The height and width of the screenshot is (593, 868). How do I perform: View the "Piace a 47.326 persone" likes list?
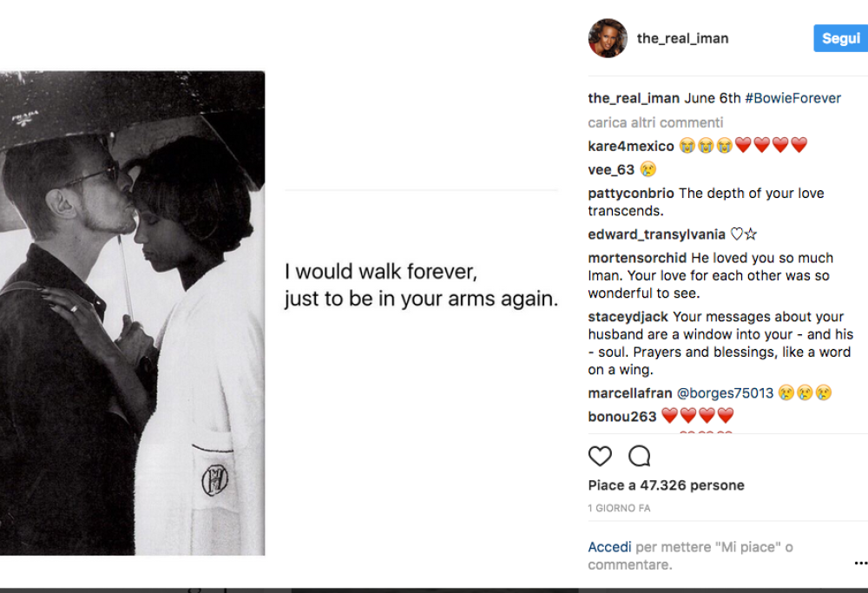(x=666, y=485)
